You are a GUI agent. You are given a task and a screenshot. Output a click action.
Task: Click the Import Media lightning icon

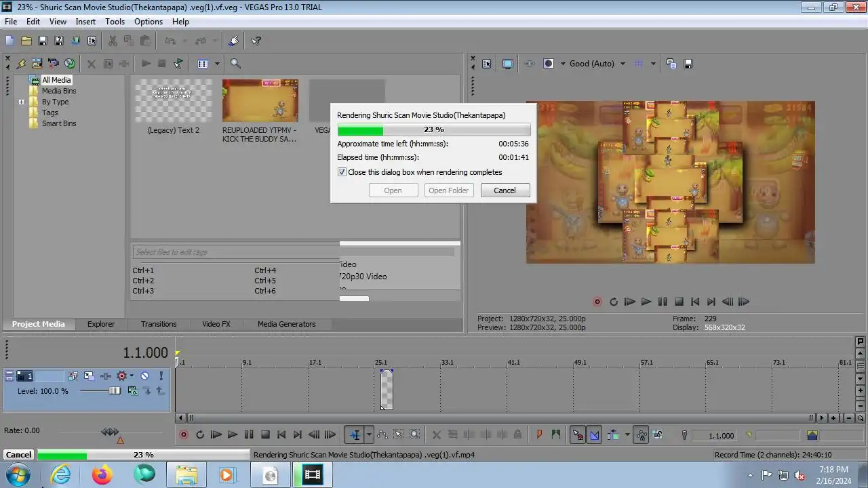tap(21, 64)
